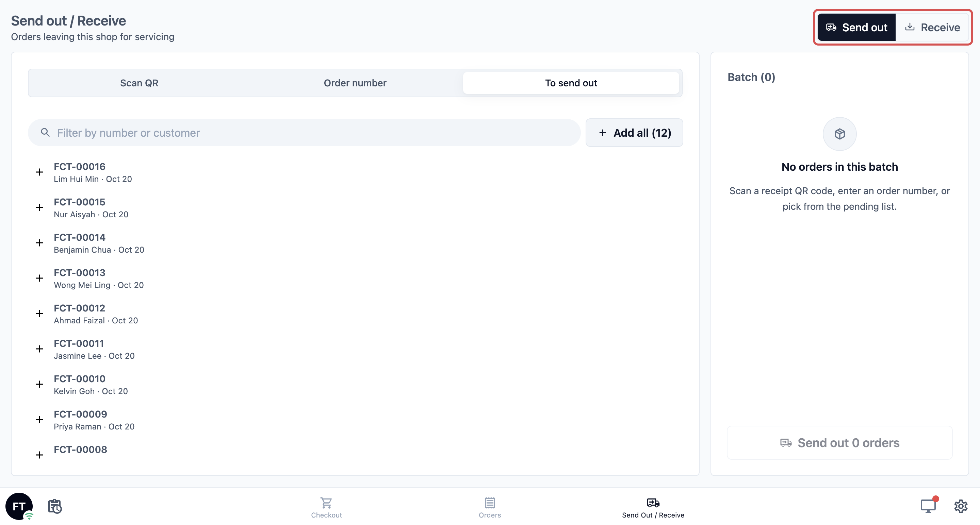Select the Order number tab
980x525 pixels.
(x=355, y=83)
